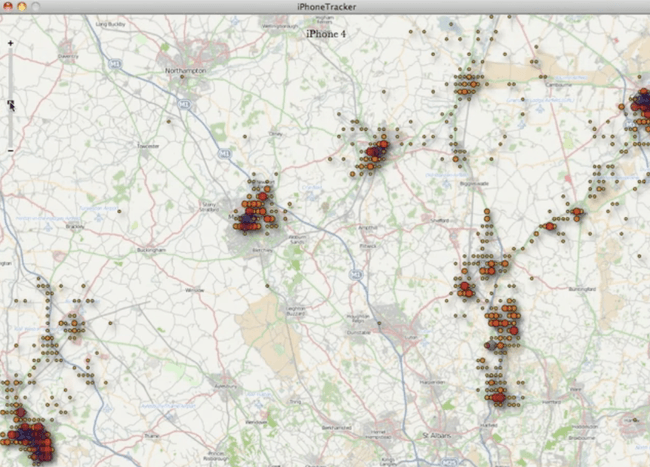This screenshot has width=650, height=467.
Task: Click the Cambourne map label
Action: (x=559, y=85)
